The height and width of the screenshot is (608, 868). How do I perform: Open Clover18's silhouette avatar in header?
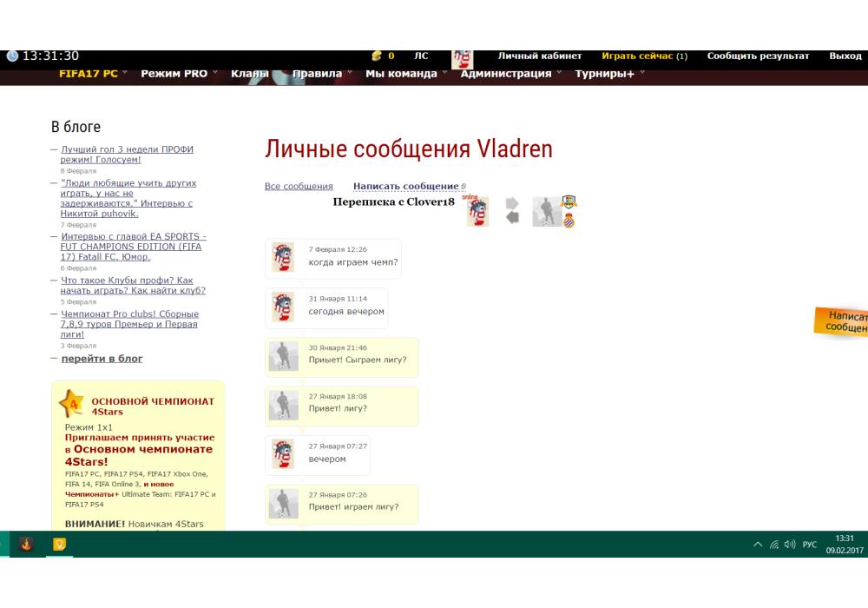click(546, 212)
